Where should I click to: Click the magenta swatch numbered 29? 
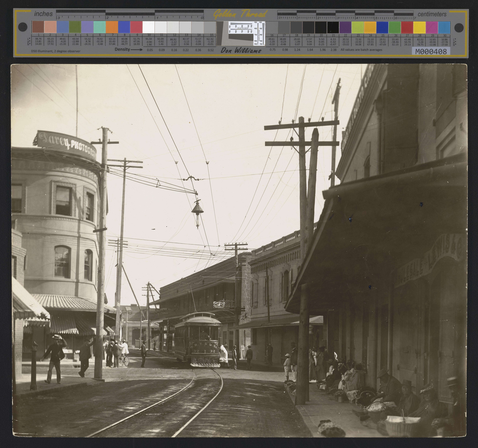(x=432, y=27)
